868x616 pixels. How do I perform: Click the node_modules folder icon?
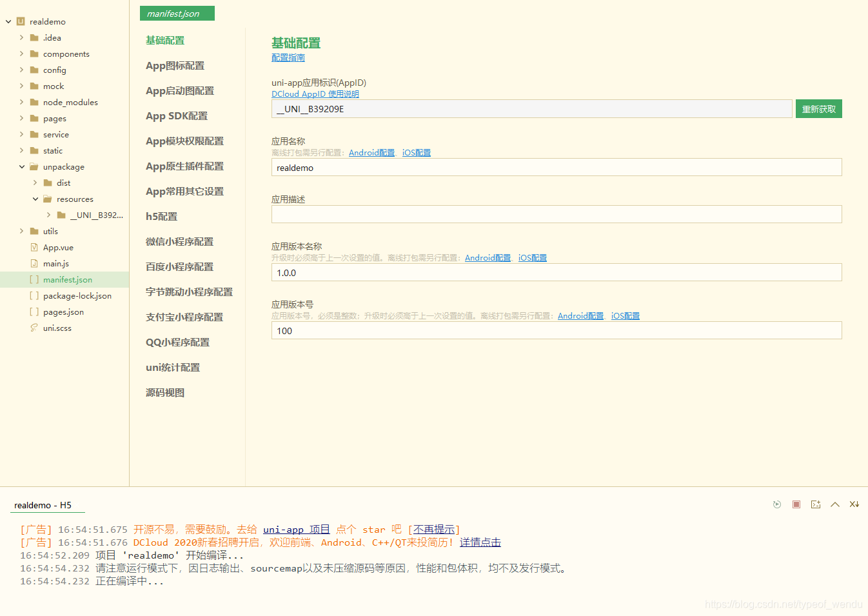(34, 102)
